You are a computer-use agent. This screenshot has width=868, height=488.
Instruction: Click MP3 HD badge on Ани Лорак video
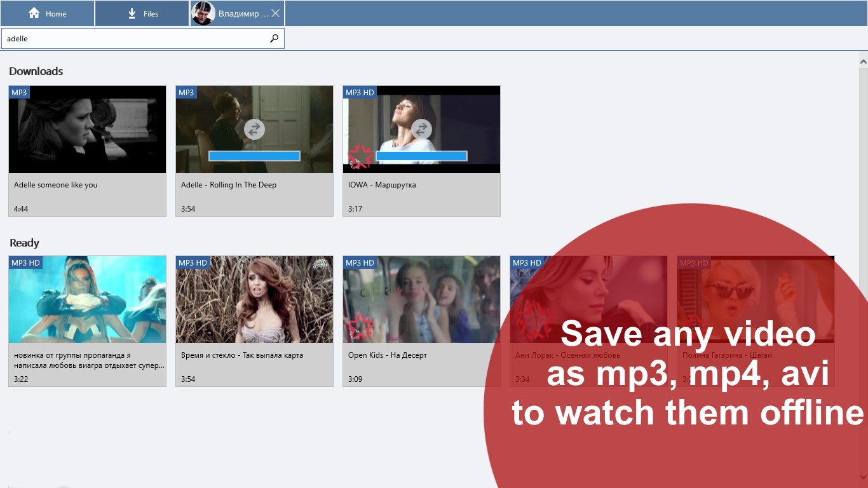point(527,263)
